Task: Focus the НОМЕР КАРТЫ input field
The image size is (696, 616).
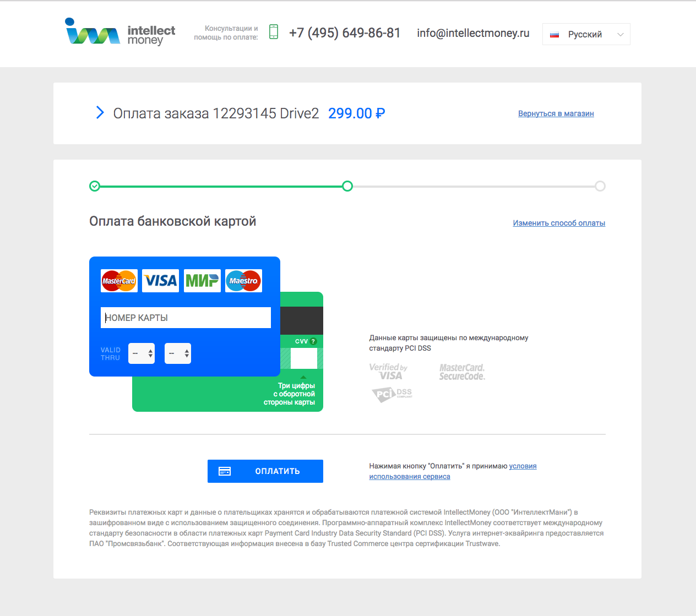Action: pyautogui.click(x=186, y=318)
